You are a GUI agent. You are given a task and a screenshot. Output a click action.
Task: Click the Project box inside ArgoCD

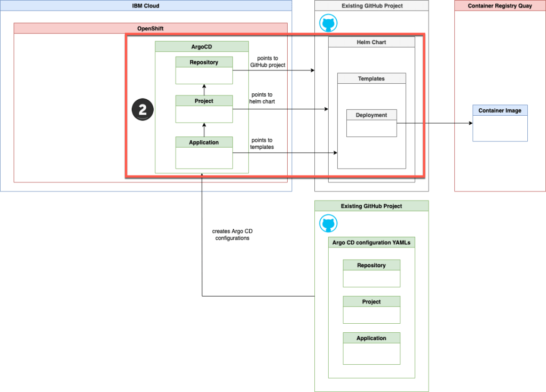pyautogui.click(x=204, y=109)
